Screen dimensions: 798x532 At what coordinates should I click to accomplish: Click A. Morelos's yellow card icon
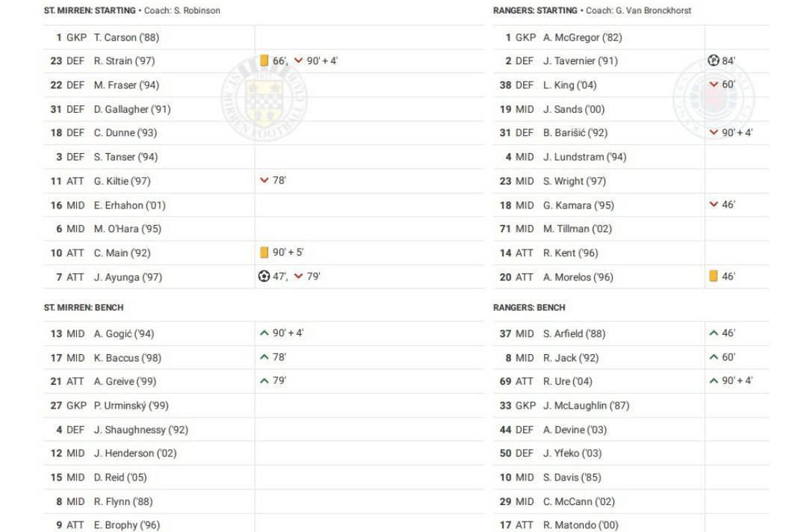713,276
